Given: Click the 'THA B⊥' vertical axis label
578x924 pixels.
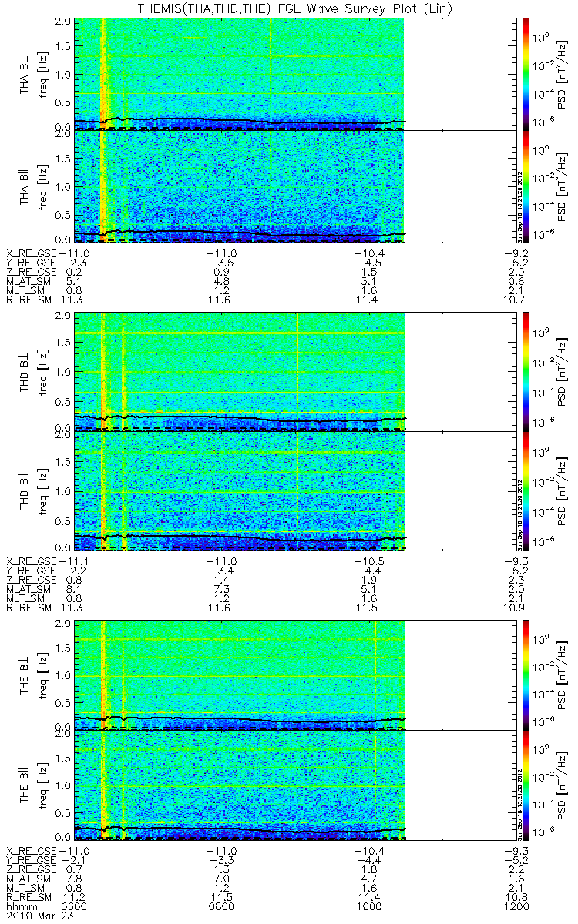Looking at the screenshot, I should point(25,74).
